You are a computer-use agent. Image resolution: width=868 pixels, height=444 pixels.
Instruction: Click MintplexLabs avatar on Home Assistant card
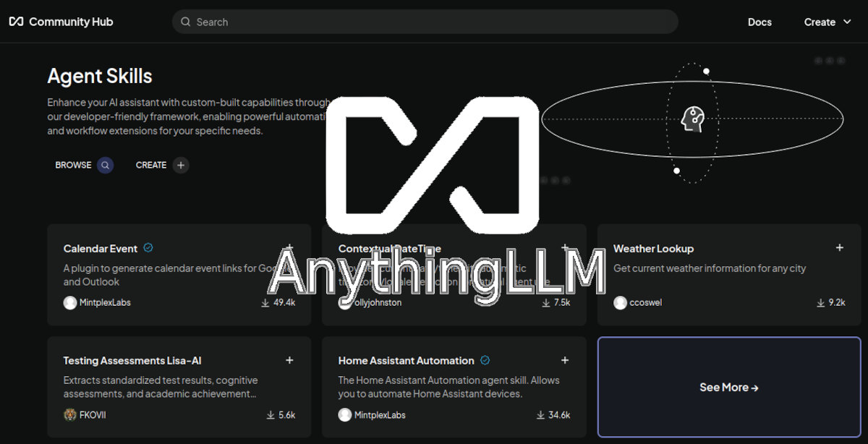tap(345, 414)
